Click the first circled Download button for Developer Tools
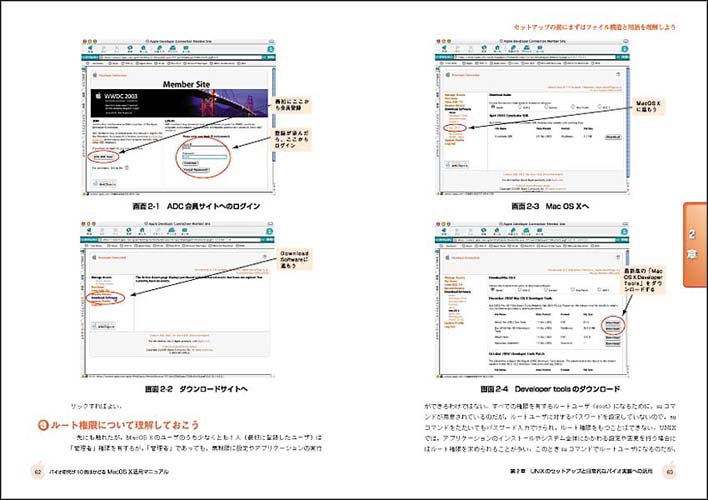The image size is (708, 500). coord(611,323)
